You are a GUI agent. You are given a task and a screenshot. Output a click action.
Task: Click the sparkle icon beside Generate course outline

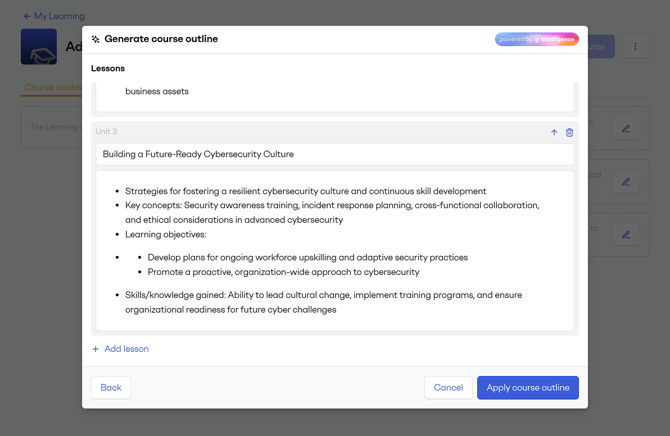[x=96, y=39]
